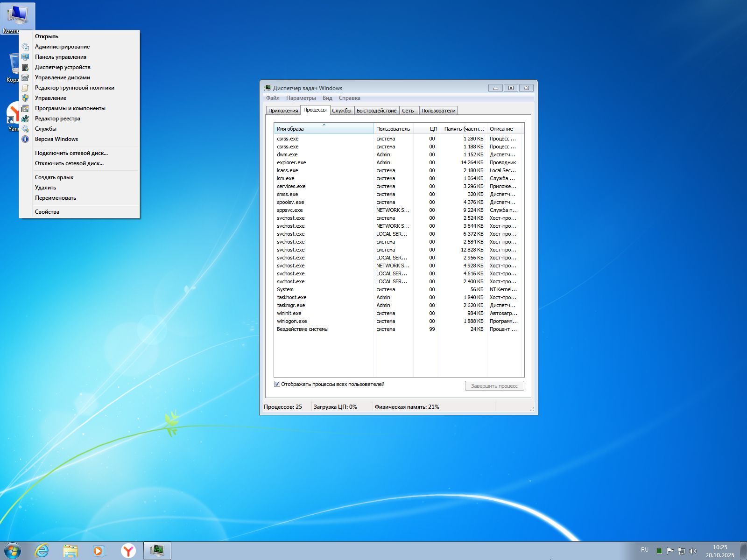Open the Файл menu in Task Manager
This screenshot has height=560, width=747.
(x=273, y=98)
